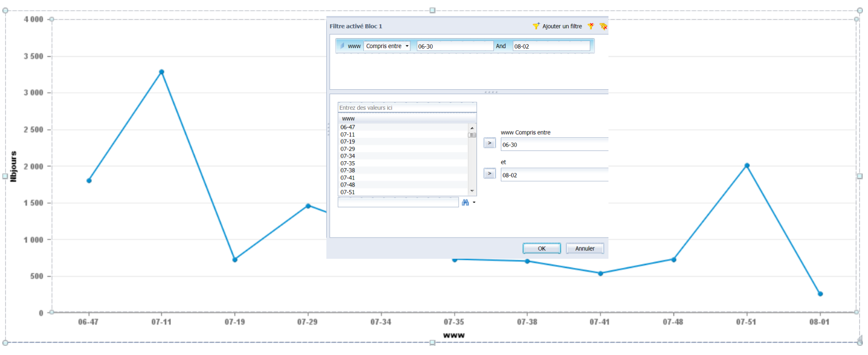
Task: Select value 07-34 in the list
Action: pos(403,156)
